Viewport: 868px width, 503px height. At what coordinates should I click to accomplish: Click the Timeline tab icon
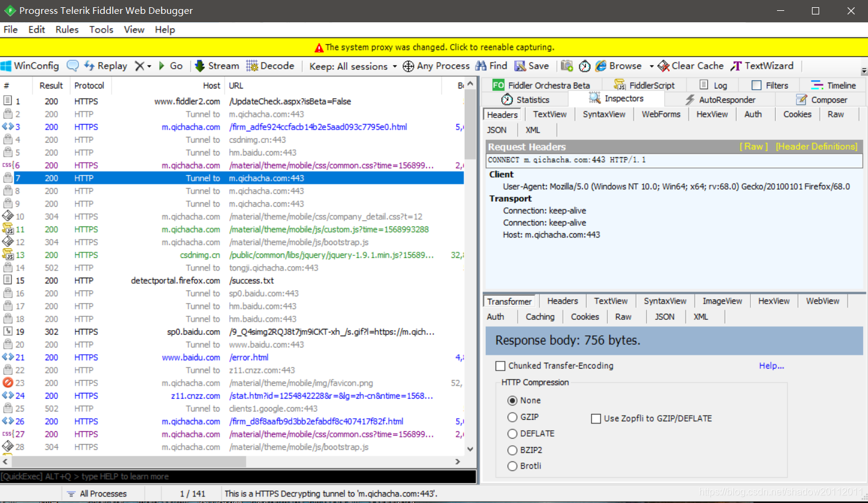point(817,85)
